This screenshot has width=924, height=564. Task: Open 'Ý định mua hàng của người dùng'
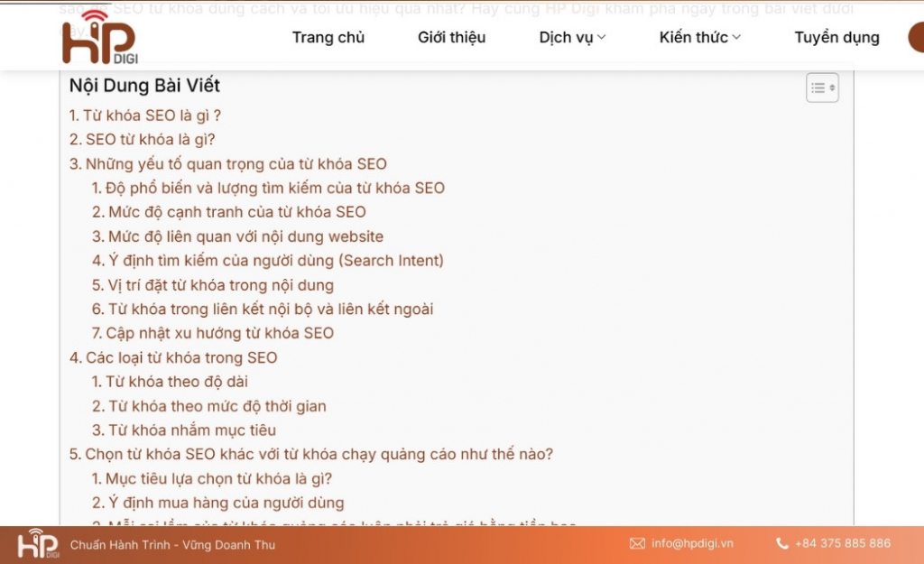point(218,503)
